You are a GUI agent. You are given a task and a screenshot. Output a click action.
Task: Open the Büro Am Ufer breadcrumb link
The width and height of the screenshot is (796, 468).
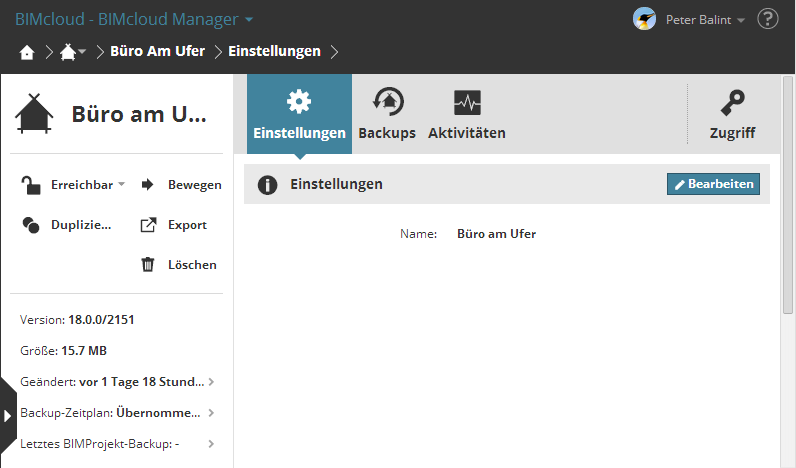[x=157, y=51]
